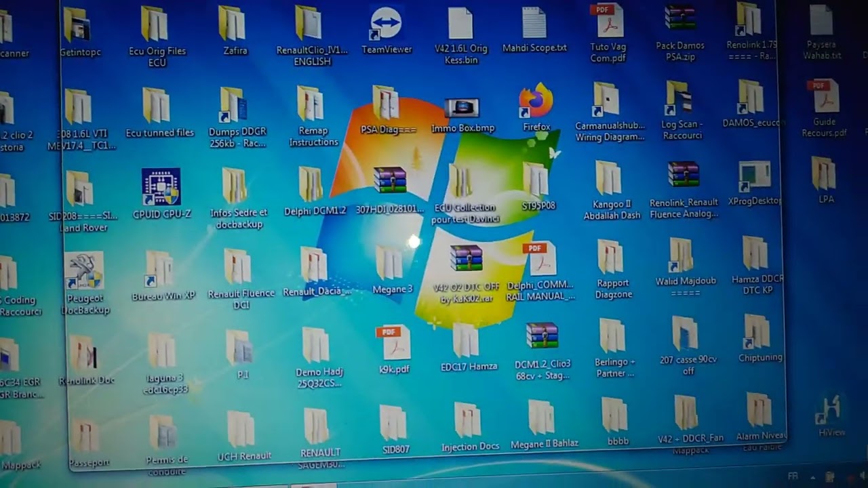Open the Ecu tunned files folder

(157, 105)
